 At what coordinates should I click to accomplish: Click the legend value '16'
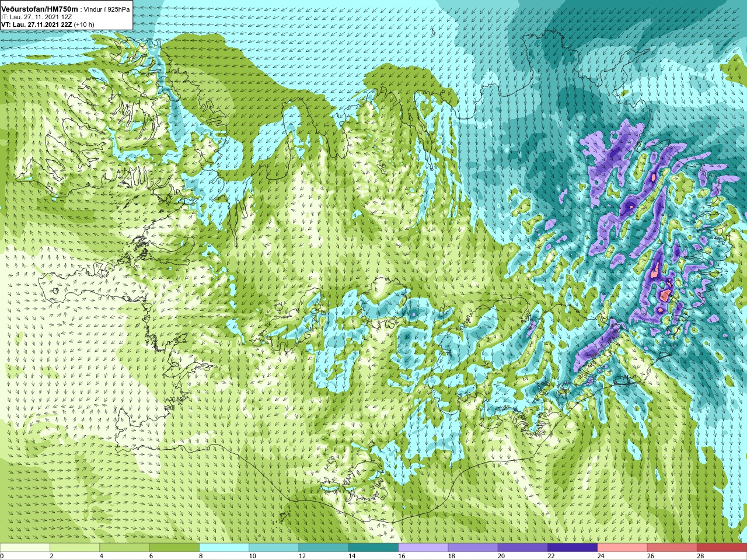[x=402, y=556]
